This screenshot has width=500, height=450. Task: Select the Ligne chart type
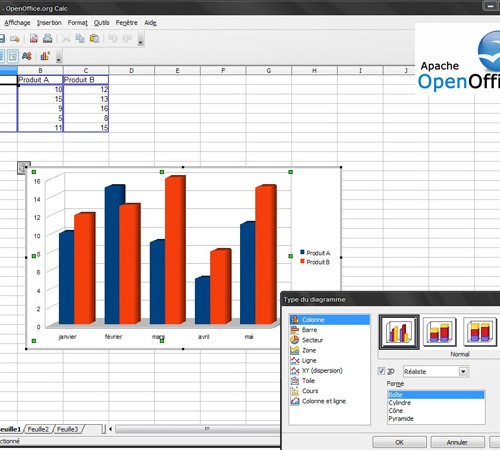tap(330, 361)
